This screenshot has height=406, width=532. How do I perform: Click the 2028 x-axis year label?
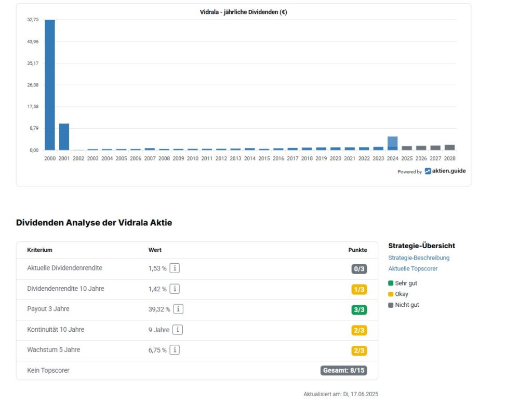(449, 158)
